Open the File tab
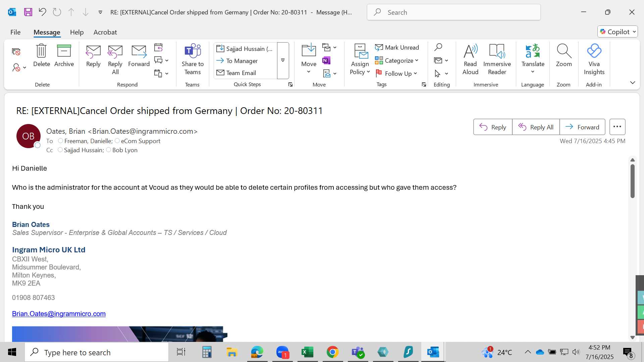This screenshot has height=362, width=644. (15, 32)
